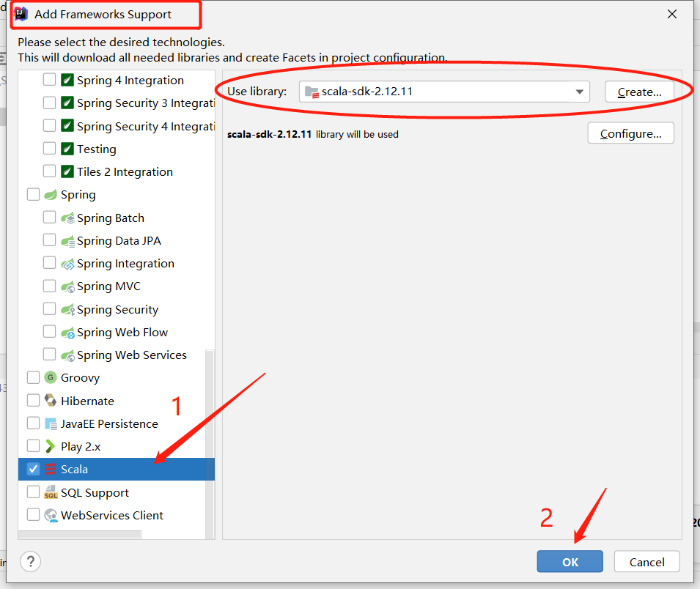Click 'scala-sdk-2.12.11 library will be used' text
Screen dimensions: 700x589
[312, 134]
